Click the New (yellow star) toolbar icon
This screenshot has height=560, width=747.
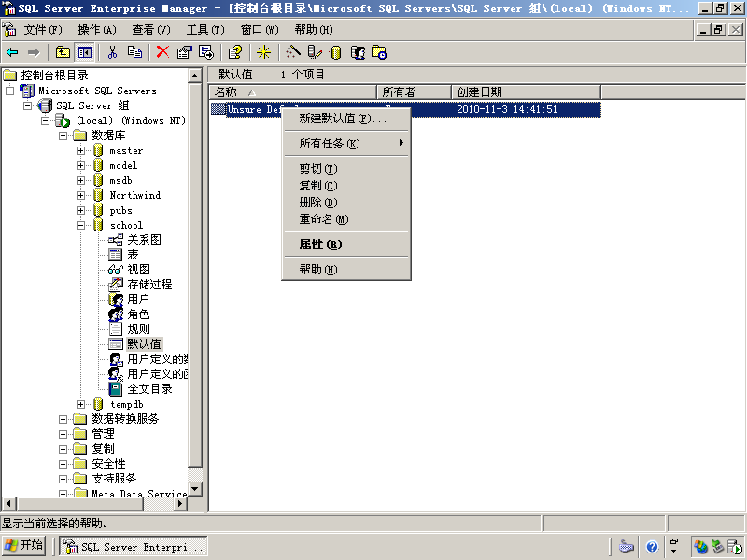tap(263, 52)
